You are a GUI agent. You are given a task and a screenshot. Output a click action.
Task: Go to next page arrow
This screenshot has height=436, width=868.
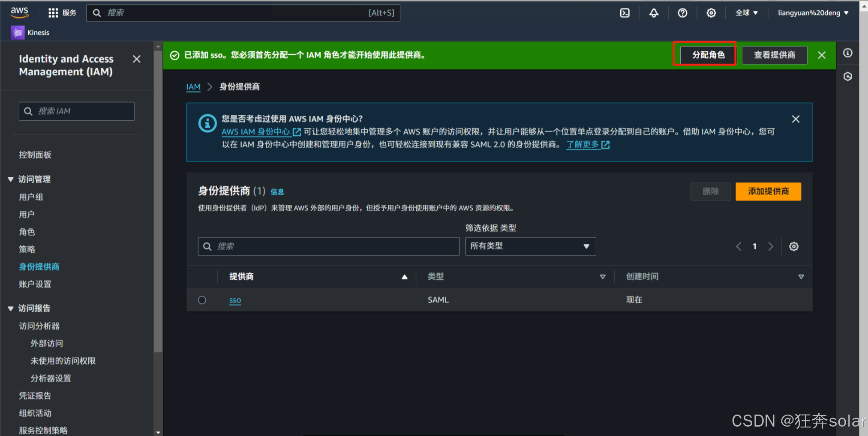[x=771, y=247]
